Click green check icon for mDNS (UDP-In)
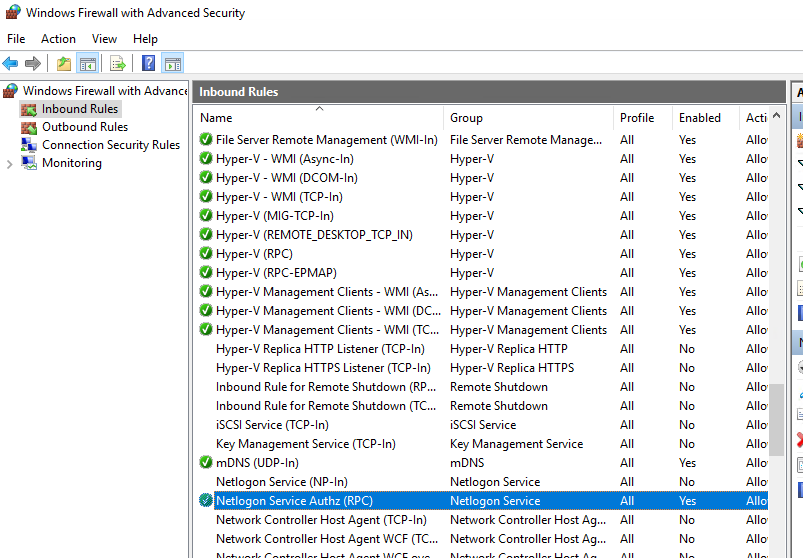The height and width of the screenshot is (558, 803). tap(206, 462)
